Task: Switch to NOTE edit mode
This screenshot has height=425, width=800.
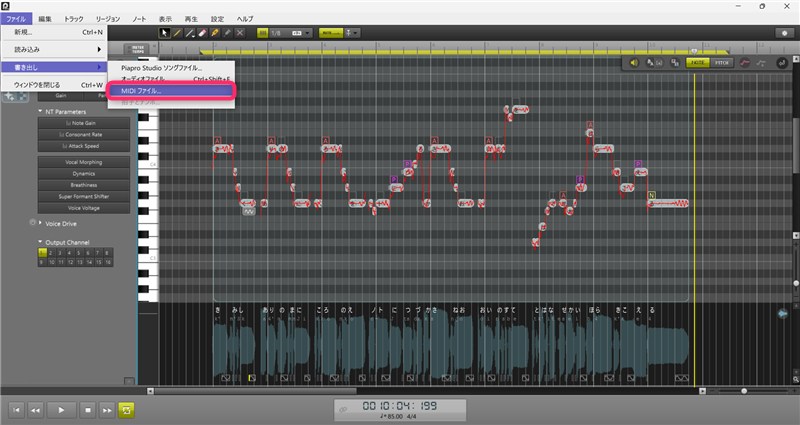Action: pyautogui.click(x=697, y=63)
